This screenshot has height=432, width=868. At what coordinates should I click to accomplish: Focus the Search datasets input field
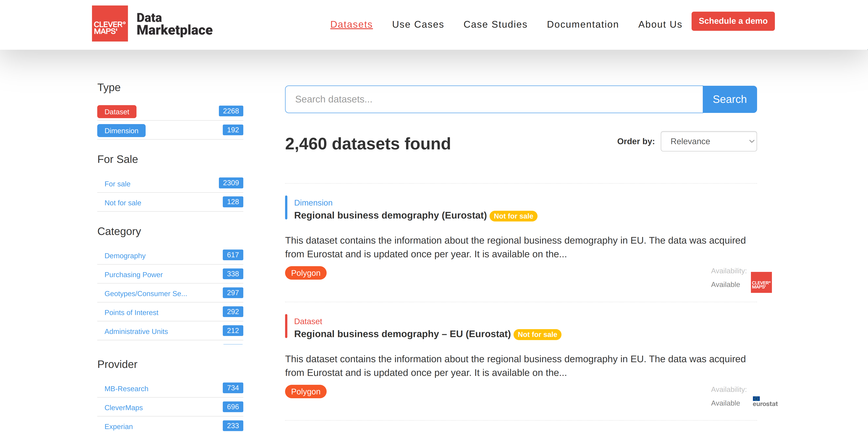pos(494,99)
